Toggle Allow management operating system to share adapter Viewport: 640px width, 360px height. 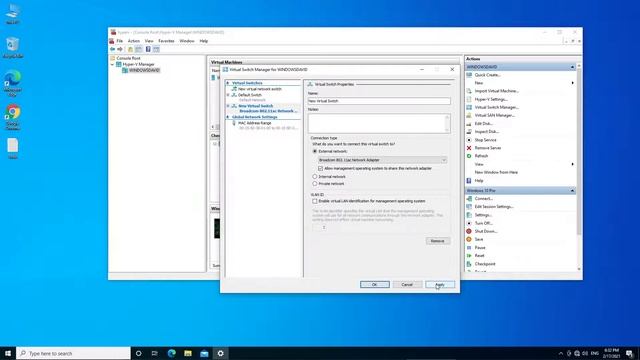(320, 169)
